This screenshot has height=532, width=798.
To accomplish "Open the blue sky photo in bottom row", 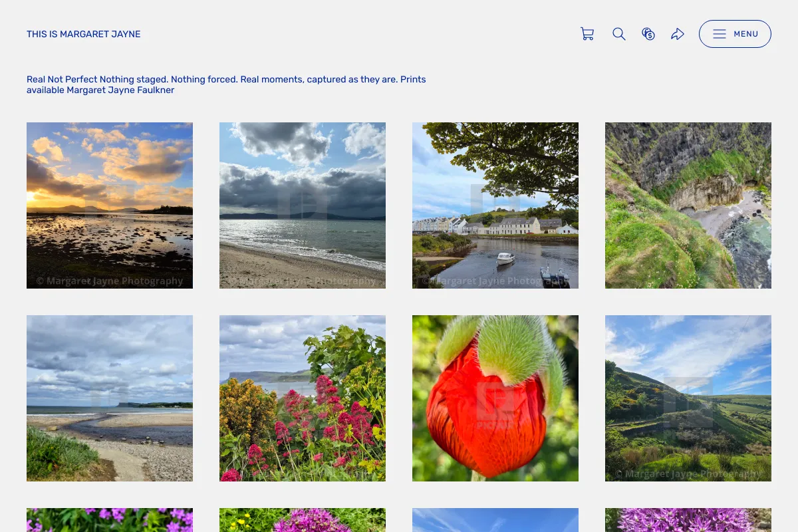I will pos(495,520).
